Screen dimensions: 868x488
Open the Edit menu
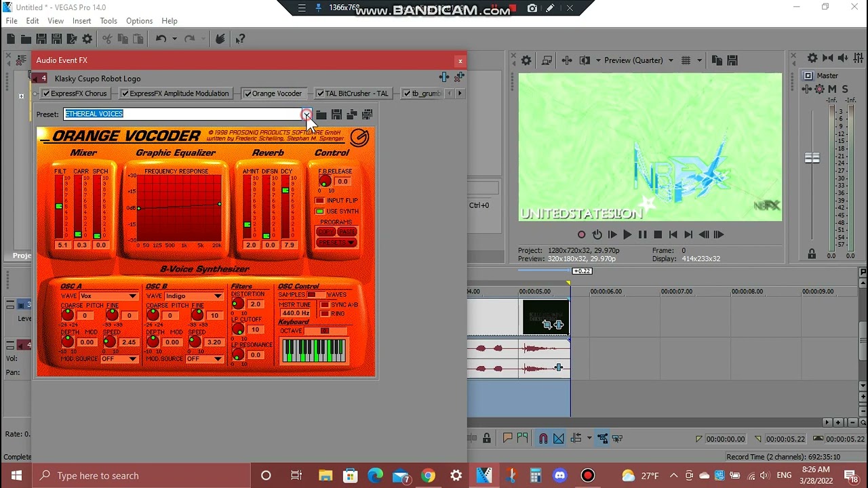pos(33,21)
